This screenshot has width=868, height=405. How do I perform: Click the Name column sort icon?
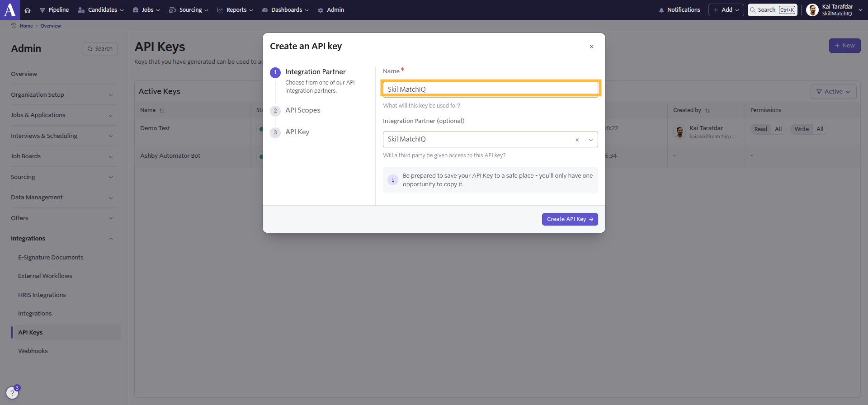(162, 111)
